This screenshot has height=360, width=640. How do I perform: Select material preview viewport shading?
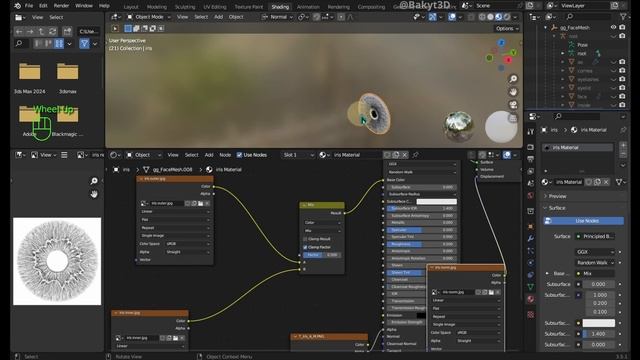click(498, 17)
